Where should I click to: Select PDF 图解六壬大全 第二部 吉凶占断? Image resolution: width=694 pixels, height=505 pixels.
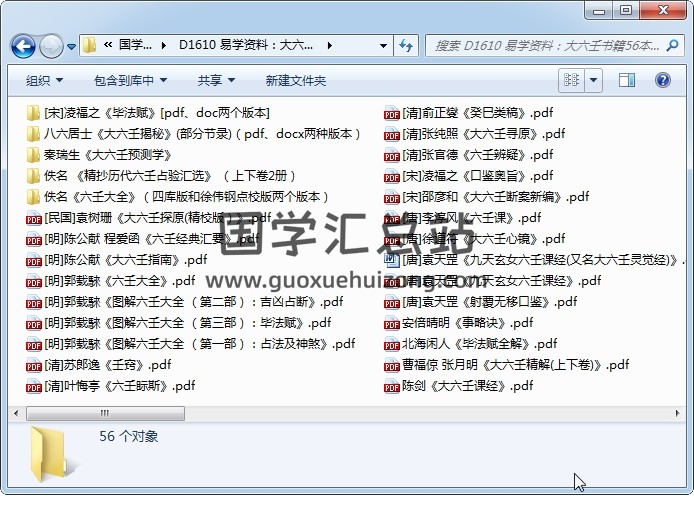[185, 302]
